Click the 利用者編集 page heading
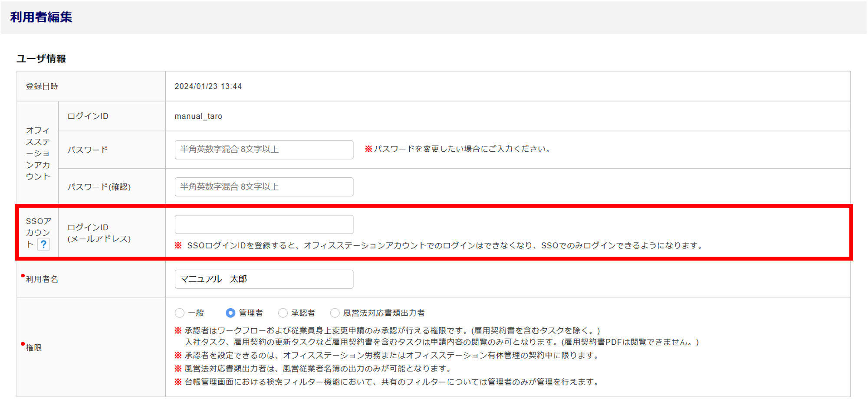868x408 pixels. 41,17
